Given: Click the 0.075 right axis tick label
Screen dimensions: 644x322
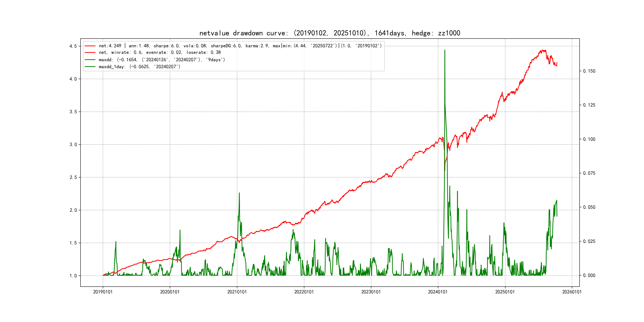Looking at the screenshot, I should tap(589, 173).
